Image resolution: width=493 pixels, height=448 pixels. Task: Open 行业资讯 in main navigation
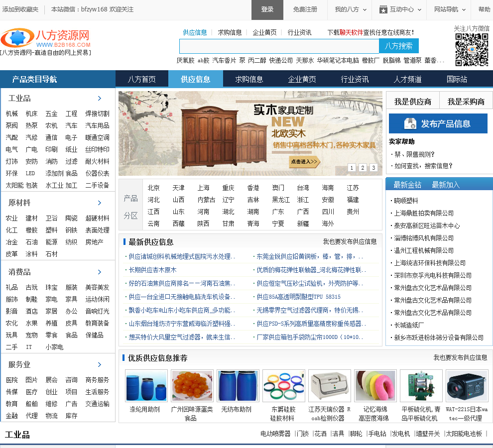click(355, 79)
